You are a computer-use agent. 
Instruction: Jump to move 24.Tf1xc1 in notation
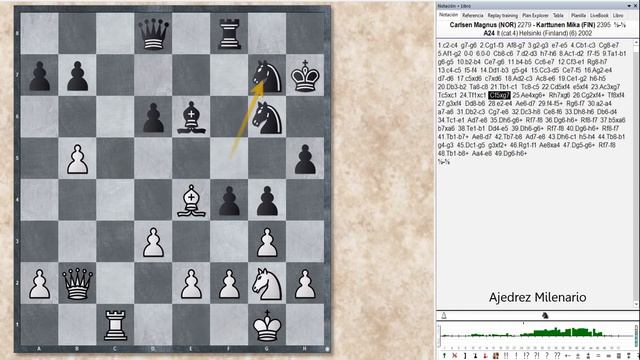473,95
